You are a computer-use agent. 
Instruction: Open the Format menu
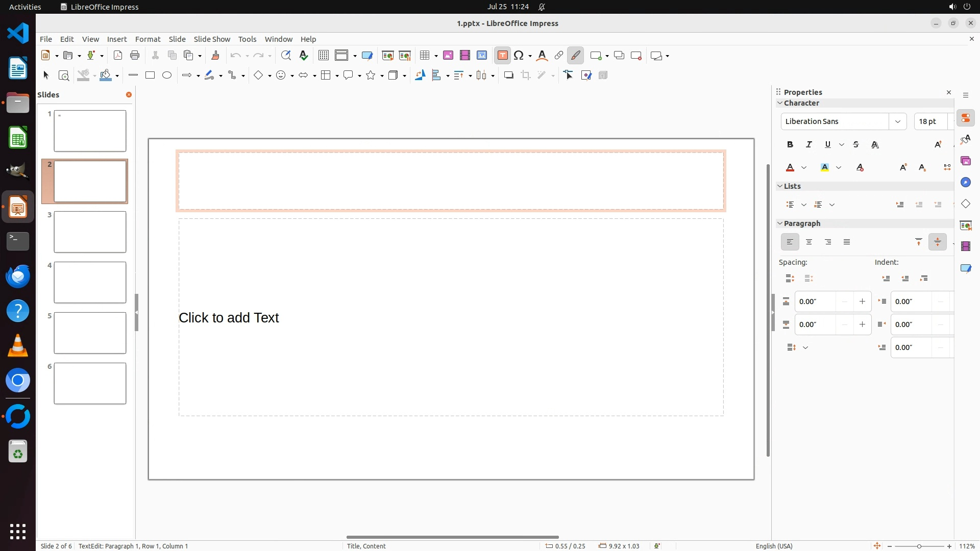coord(148,39)
